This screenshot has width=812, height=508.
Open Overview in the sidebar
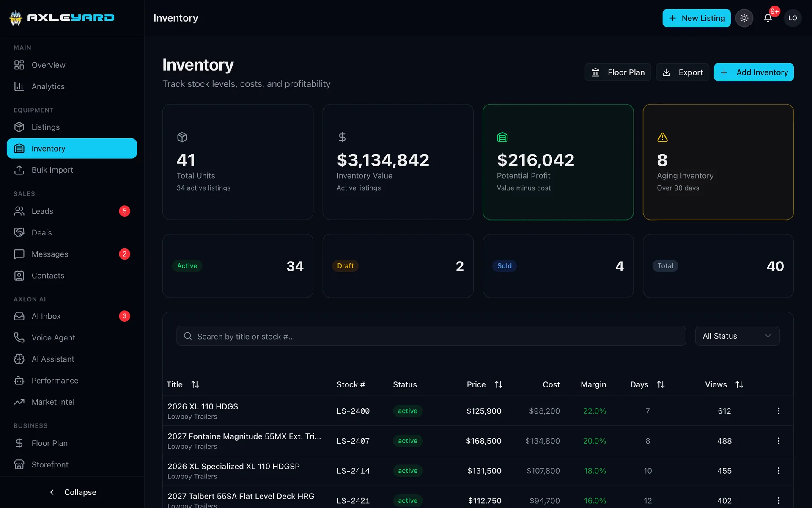tap(72, 65)
